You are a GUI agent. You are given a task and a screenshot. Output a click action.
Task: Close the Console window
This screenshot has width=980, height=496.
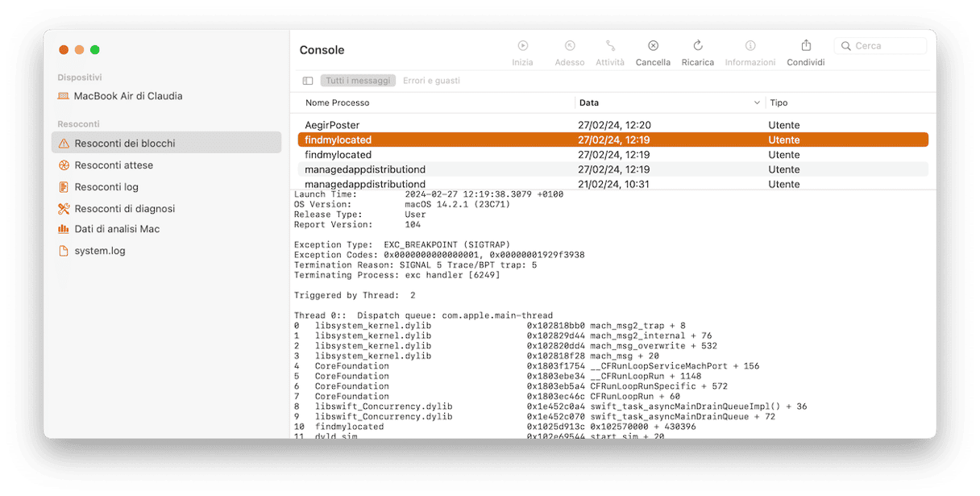point(64,50)
